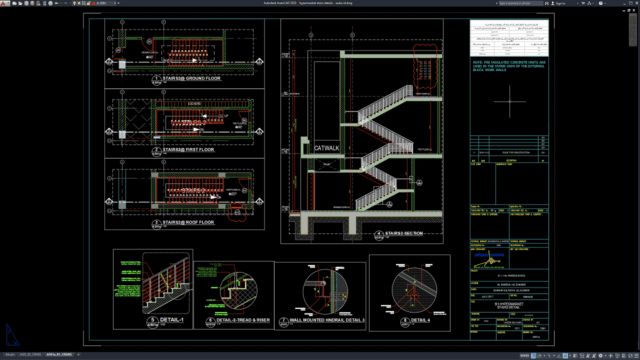Click the Open file icon in quick access toolbar
Viewport: 640px width, 360px height.
[20, 3]
